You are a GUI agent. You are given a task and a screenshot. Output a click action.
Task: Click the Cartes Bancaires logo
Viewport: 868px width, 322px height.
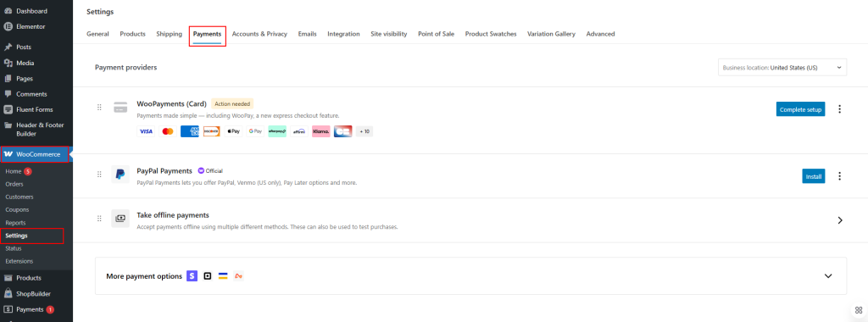342,131
